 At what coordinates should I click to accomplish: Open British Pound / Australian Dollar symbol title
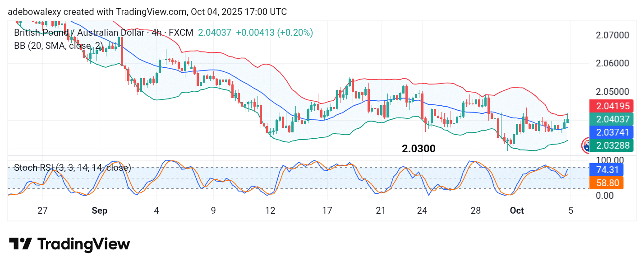pos(103,33)
